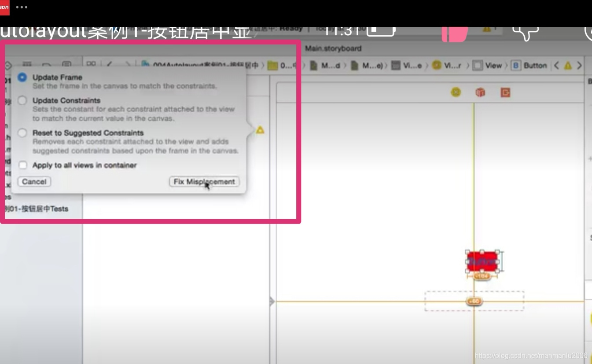
Task: Click the Cancel button in the popover
Action: click(34, 182)
